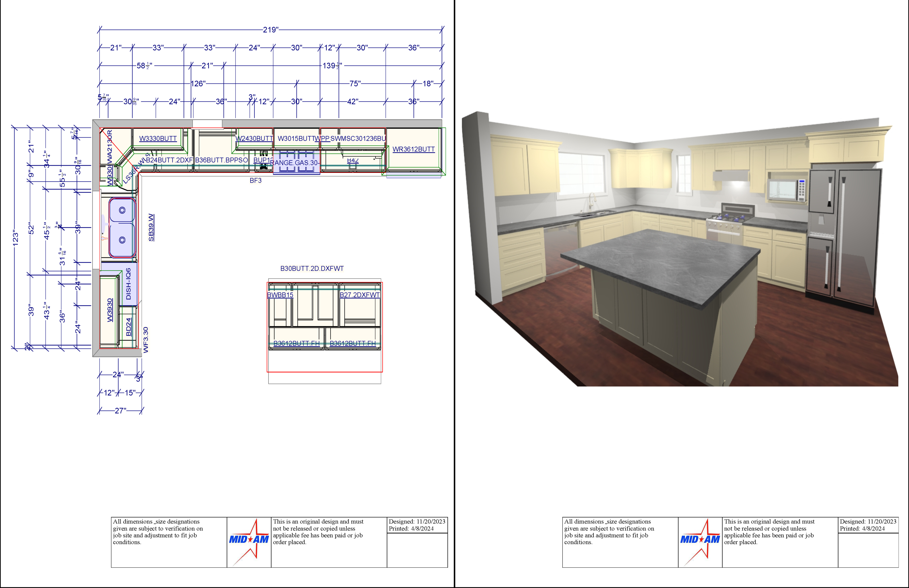909x588 pixels.
Task: Select the BWBB15 island cabinet label
Action: pyautogui.click(x=280, y=295)
